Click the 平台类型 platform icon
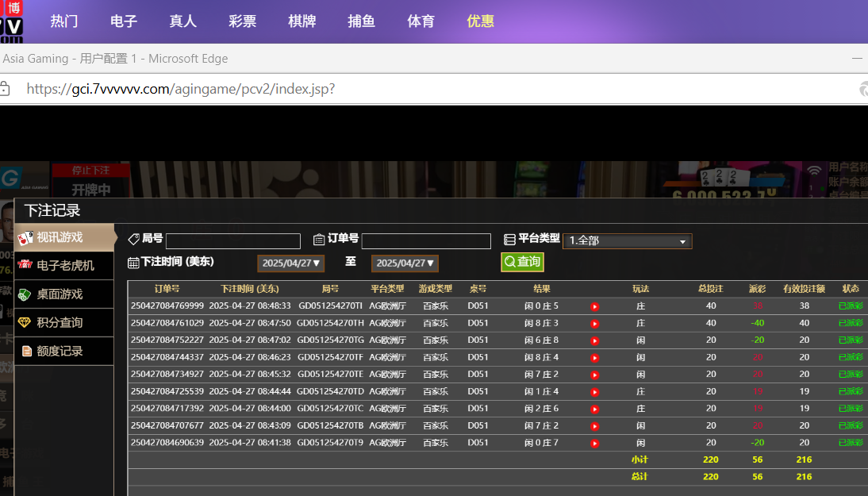 (x=510, y=239)
